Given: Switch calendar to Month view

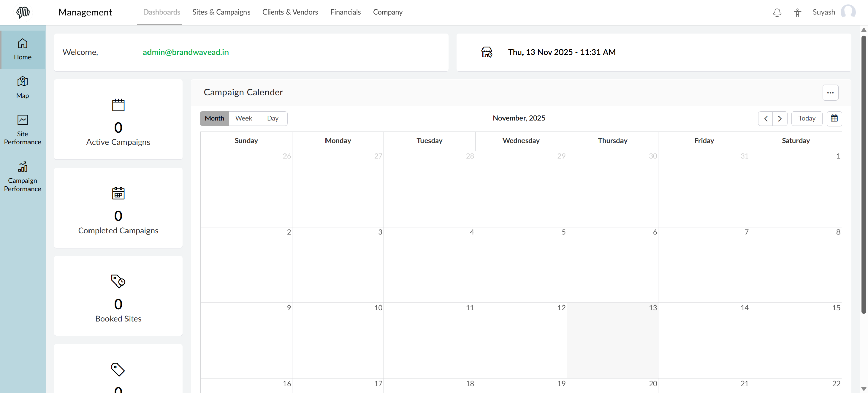Looking at the screenshot, I should pyautogui.click(x=214, y=118).
